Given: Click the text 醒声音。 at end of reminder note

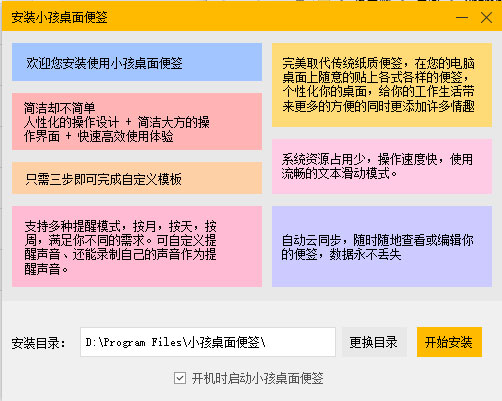Looking at the screenshot, I should (46, 269).
